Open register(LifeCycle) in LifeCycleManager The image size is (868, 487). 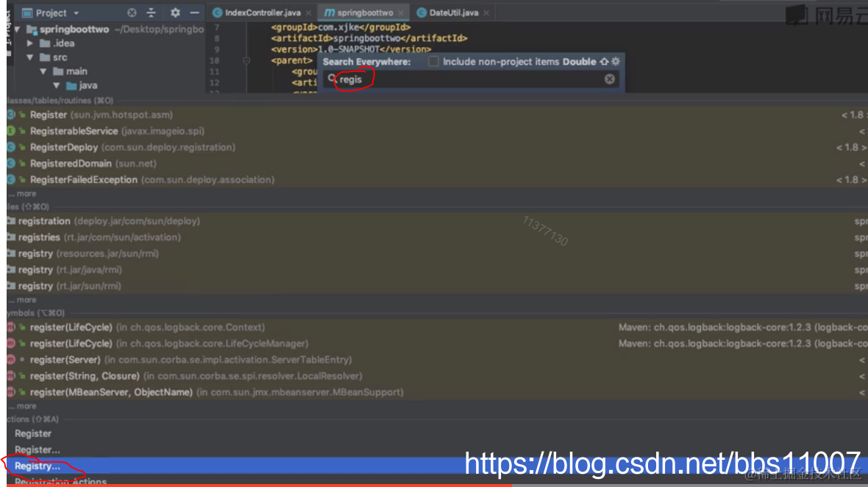pyautogui.click(x=438, y=343)
